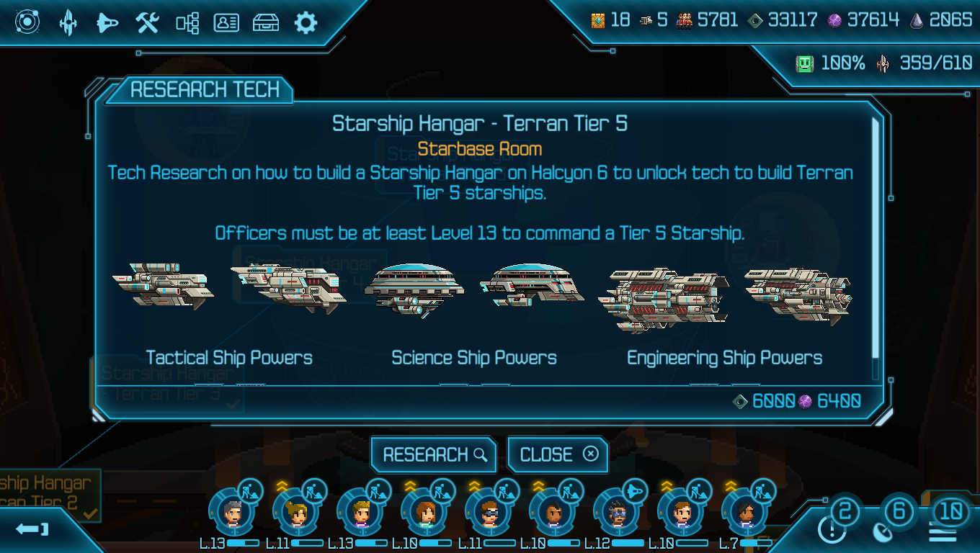Image resolution: width=980 pixels, height=553 pixels.
Task: Select the Engineering Ship Powers section
Action: 724,358
